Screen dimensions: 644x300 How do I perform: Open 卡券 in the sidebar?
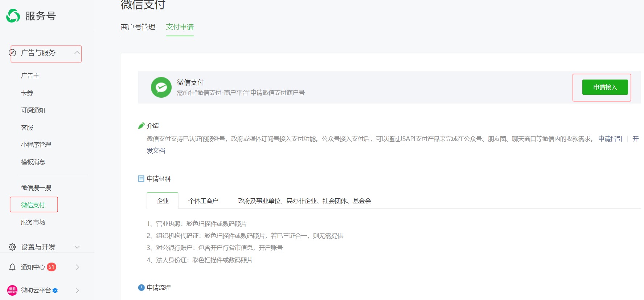tap(27, 93)
